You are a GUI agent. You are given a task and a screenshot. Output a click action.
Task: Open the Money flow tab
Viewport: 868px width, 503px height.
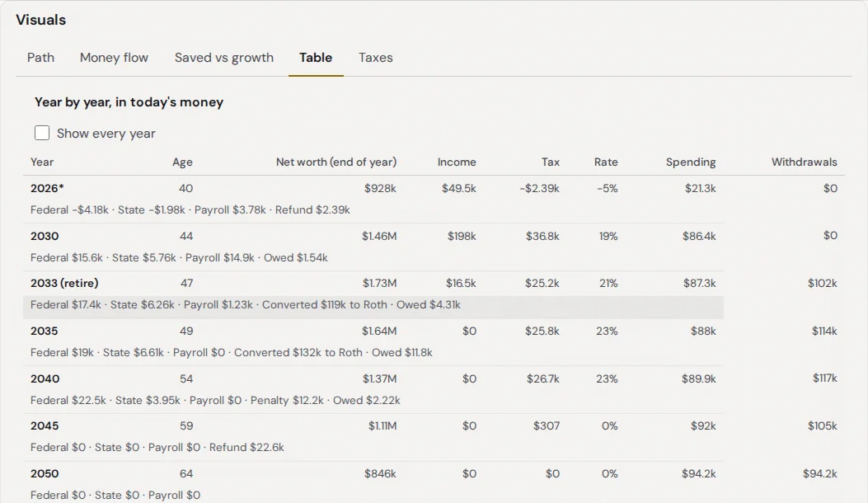tap(114, 58)
